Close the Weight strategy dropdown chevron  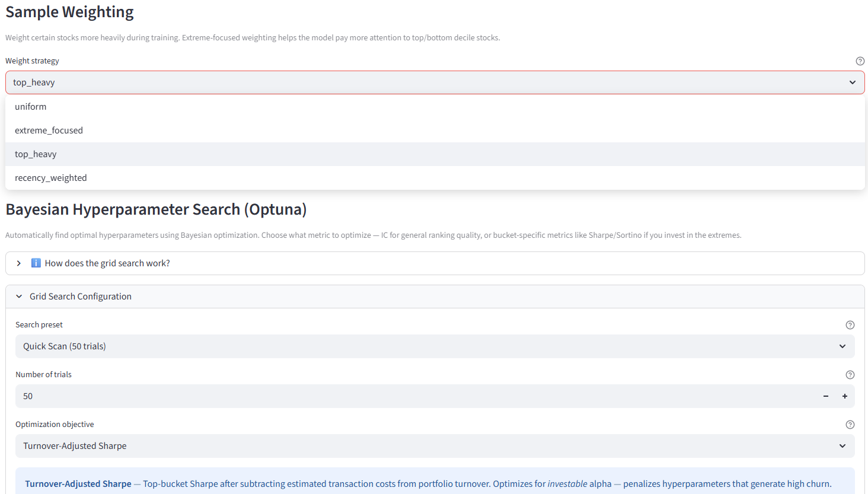pos(852,82)
